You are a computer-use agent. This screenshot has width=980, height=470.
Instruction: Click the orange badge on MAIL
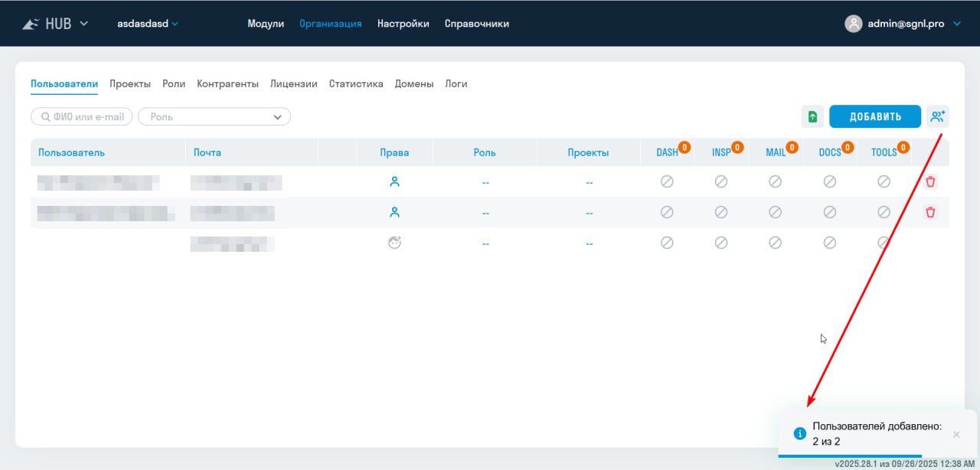coord(792,147)
